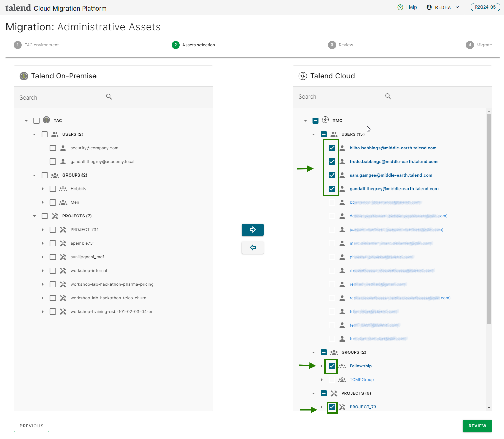Click the security@company.com user icon
The width and height of the screenshot is (504, 439).
click(x=63, y=148)
